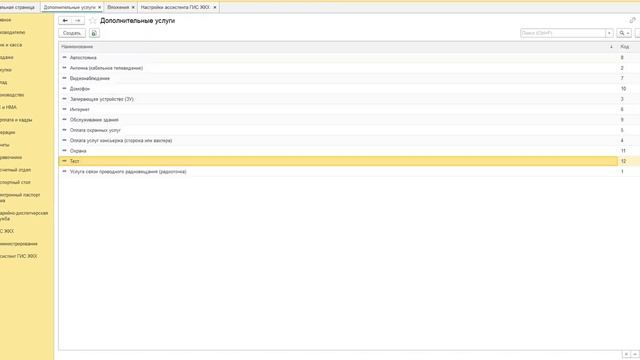The width and height of the screenshot is (640, 360).
Task: Open the search field history dropdown arrow
Action: 609,33
